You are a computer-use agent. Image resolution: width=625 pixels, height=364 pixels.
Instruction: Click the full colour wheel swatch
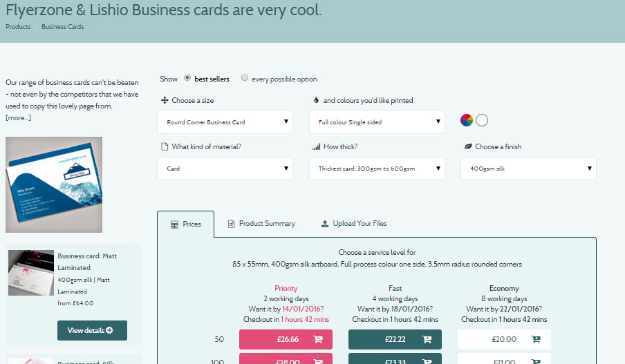[467, 120]
